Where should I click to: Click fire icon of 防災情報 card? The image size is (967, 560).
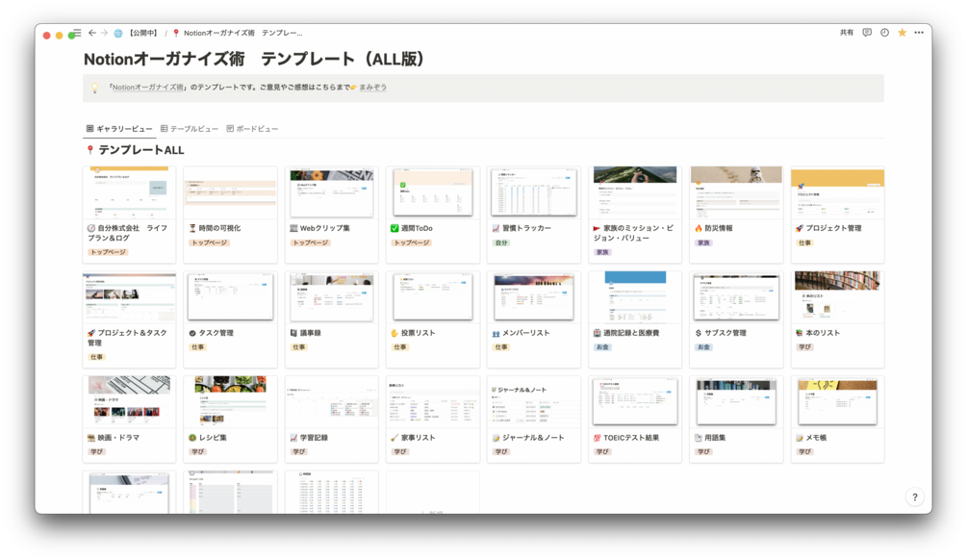(699, 228)
